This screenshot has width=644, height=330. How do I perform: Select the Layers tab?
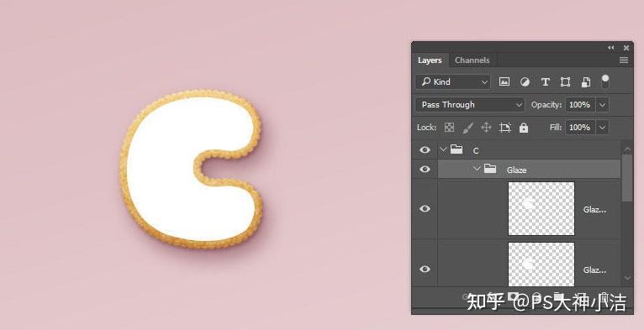click(430, 60)
